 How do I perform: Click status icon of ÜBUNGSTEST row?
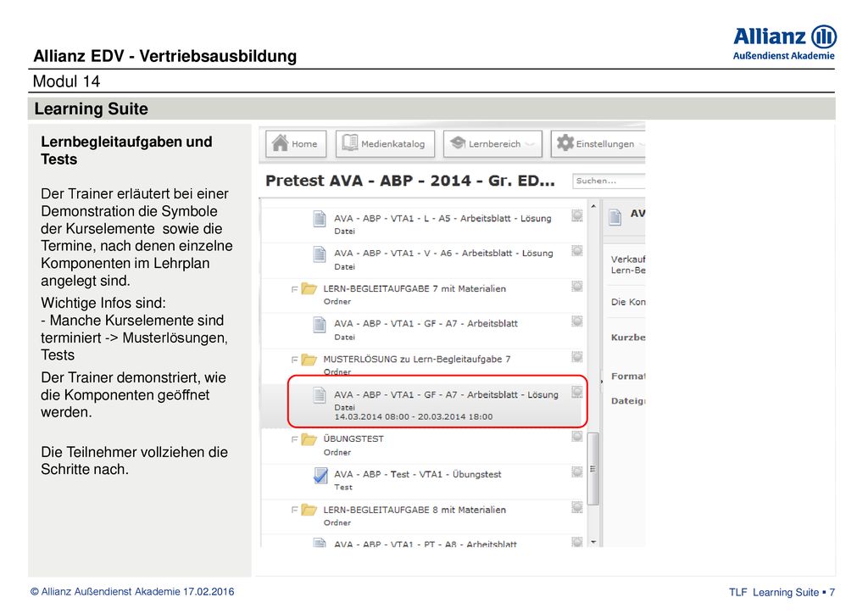tap(576, 436)
